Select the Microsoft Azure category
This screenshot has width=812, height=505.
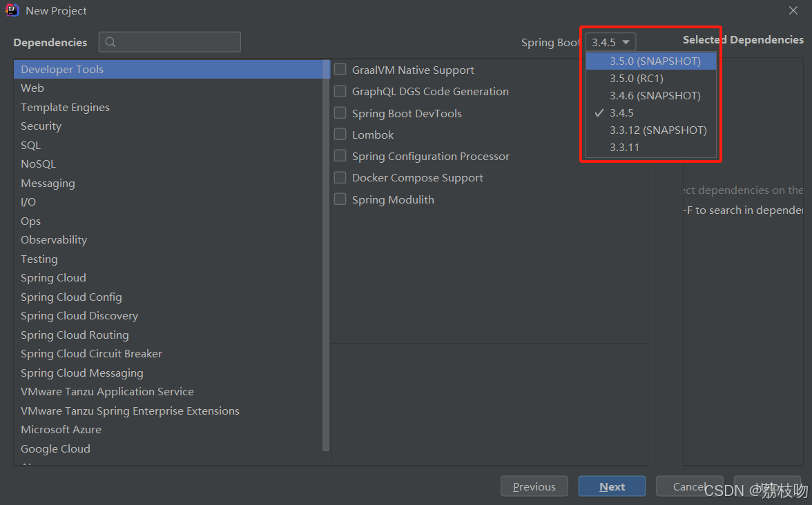pos(168,429)
